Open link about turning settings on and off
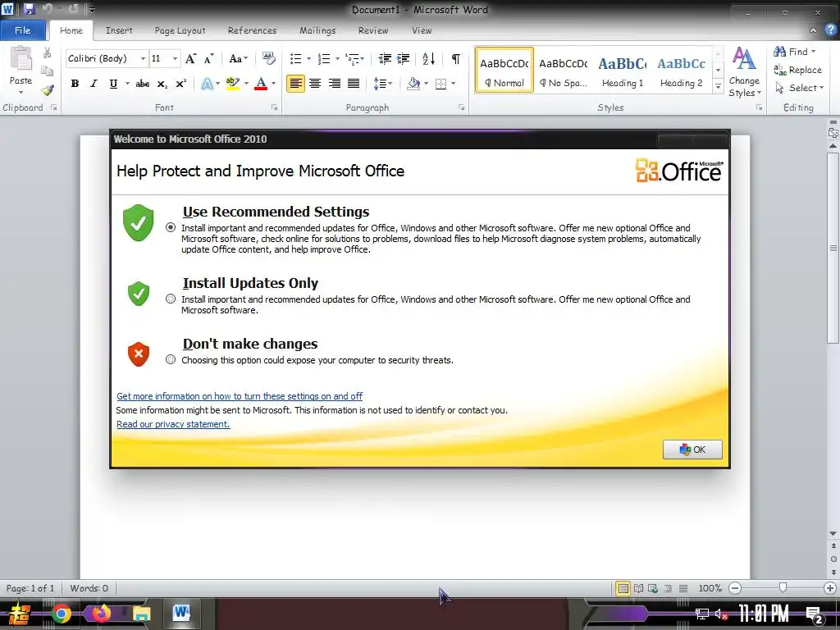This screenshot has height=630, width=840. 240,396
